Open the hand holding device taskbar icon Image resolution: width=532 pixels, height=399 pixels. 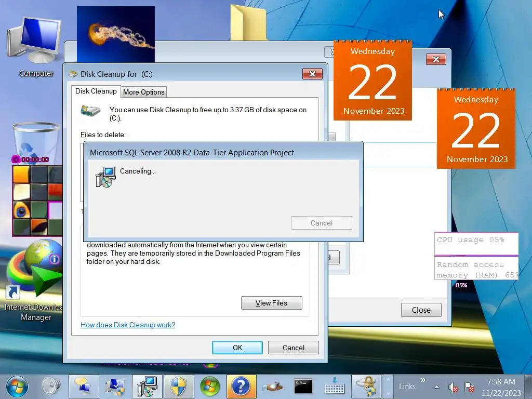(x=272, y=387)
